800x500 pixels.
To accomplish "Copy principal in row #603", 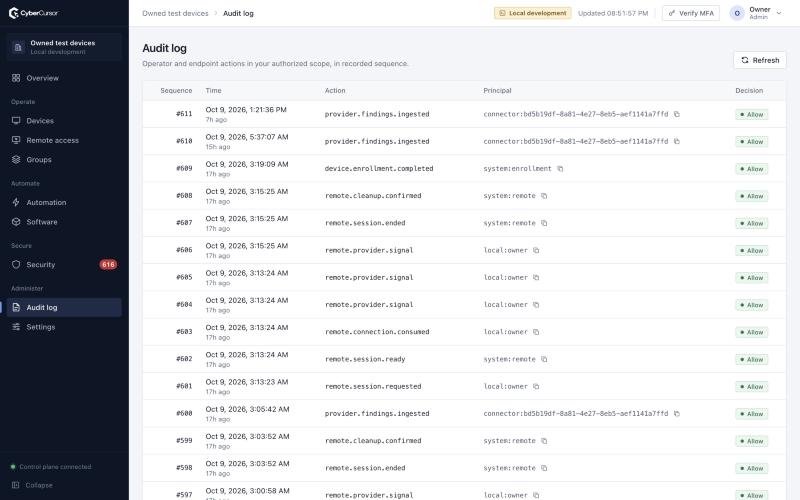I will click(x=536, y=332).
